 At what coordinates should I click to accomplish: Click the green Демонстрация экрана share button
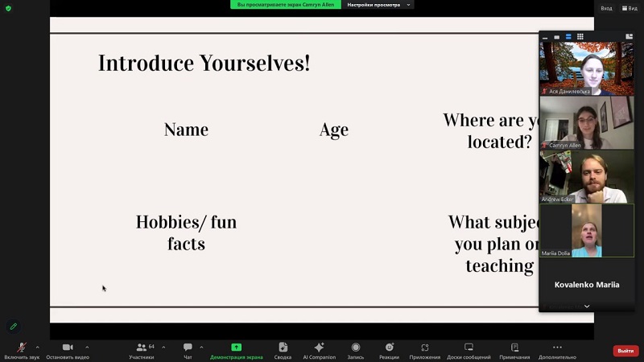(x=236, y=352)
